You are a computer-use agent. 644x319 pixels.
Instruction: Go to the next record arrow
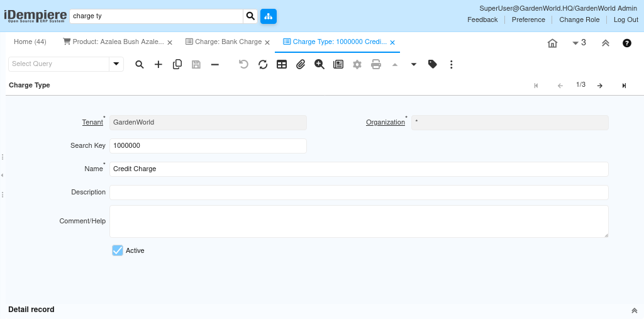click(600, 86)
